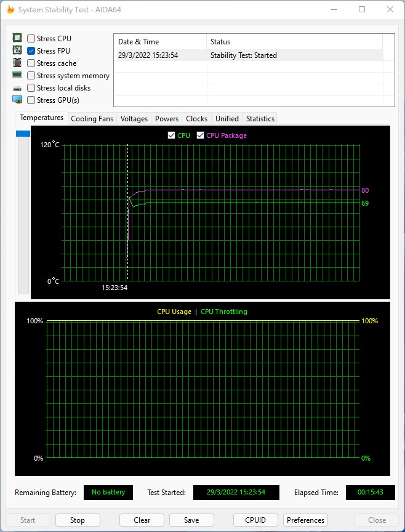
Task: Click the Clear button
Action: click(x=142, y=520)
